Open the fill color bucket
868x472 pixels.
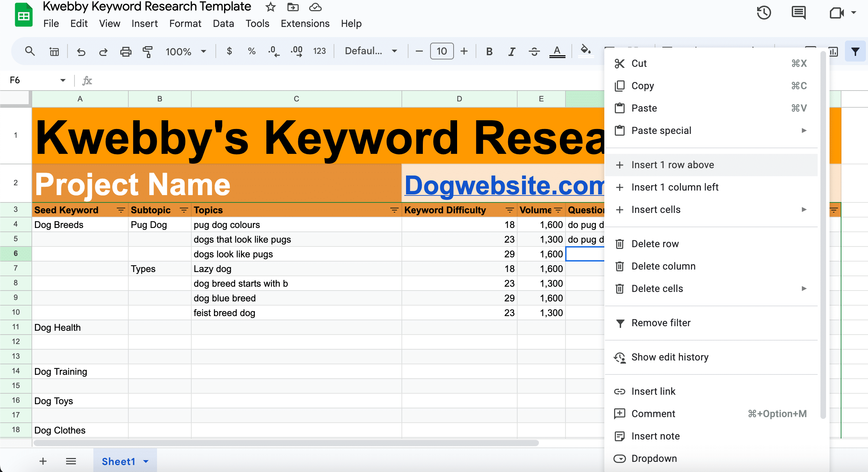click(x=586, y=50)
